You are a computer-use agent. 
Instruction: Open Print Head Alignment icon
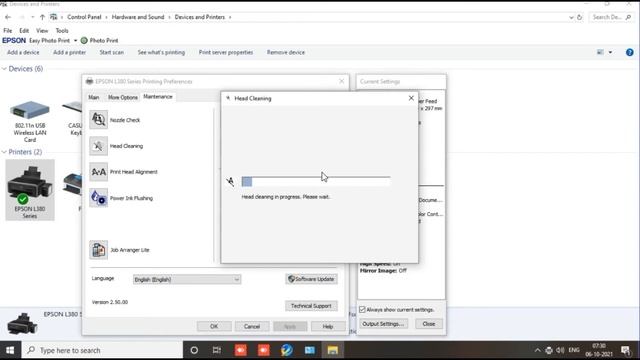[98, 172]
